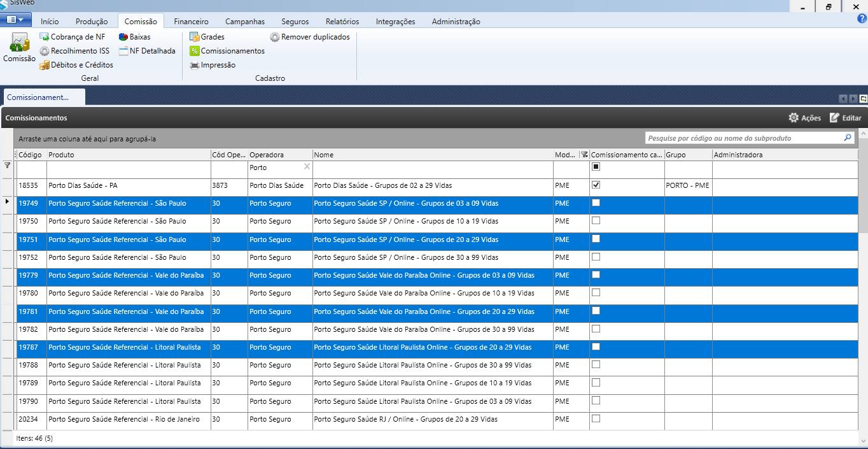Screen dimensions: 868x449
Task: Click the Editar pencil button
Action: click(845, 118)
